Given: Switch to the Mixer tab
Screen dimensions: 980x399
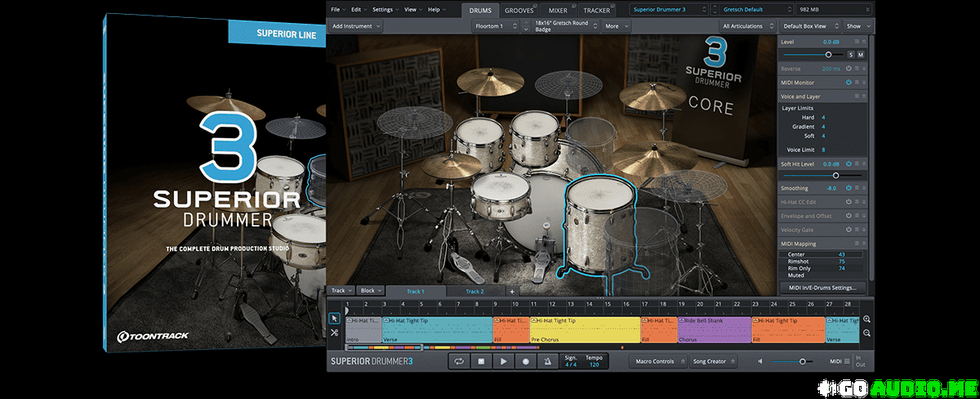Looking at the screenshot, I should point(559,10).
